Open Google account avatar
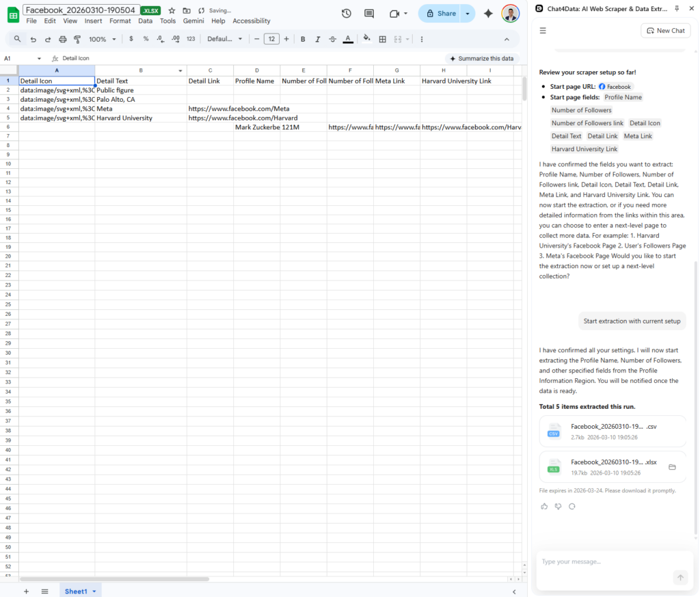 pyautogui.click(x=510, y=14)
